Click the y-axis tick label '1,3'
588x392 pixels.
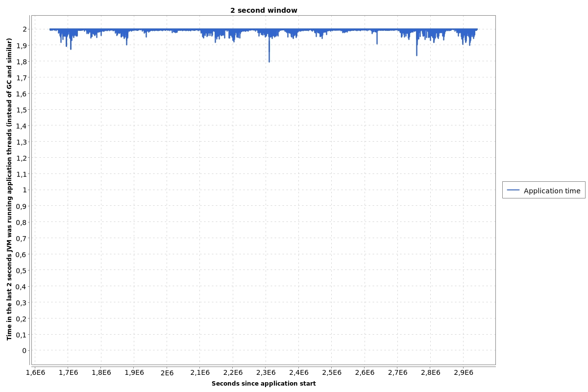(22, 142)
